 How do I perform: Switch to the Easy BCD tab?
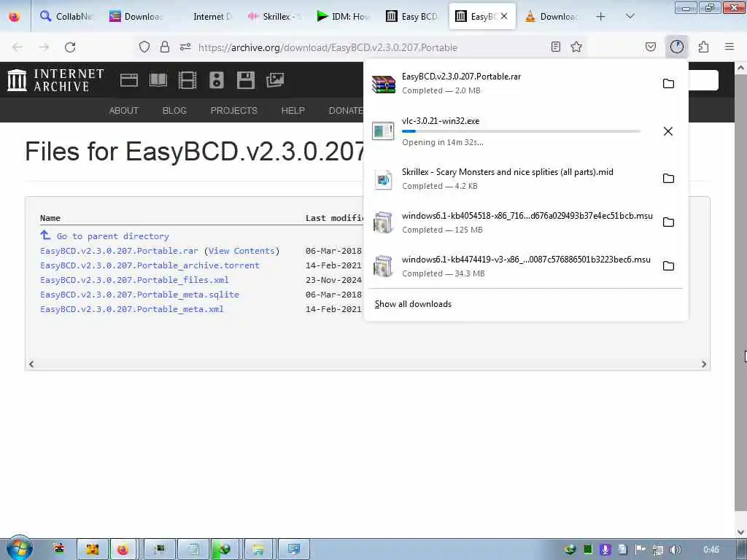(x=411, y=16)
